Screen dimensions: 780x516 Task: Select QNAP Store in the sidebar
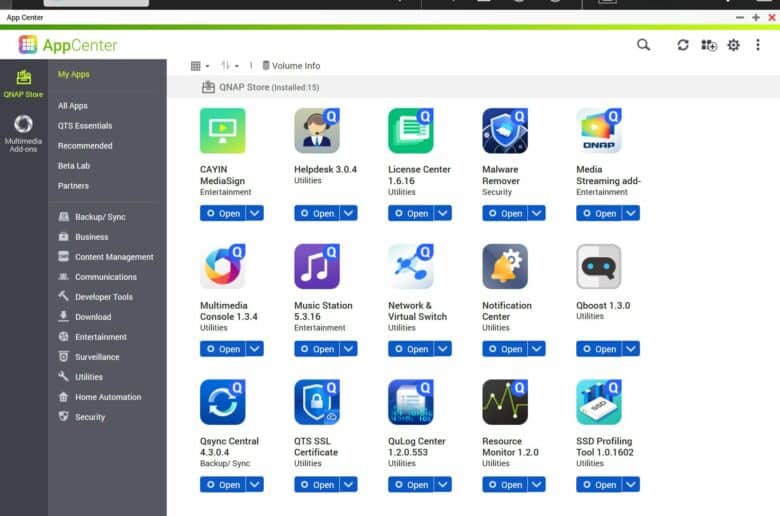point(23,84)
